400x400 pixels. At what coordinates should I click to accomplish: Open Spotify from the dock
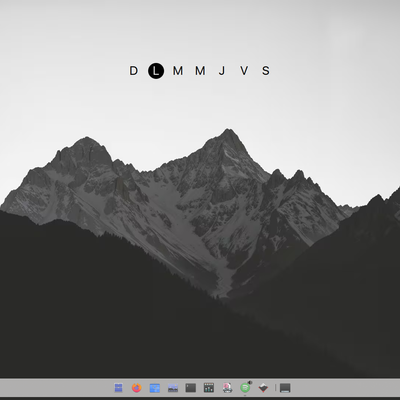click(245, 388)
